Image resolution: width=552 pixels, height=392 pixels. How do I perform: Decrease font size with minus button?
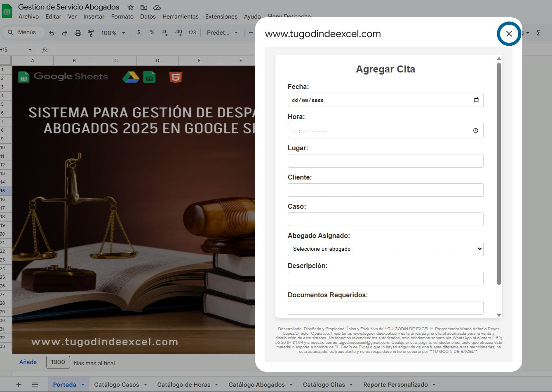pos(251,33)
